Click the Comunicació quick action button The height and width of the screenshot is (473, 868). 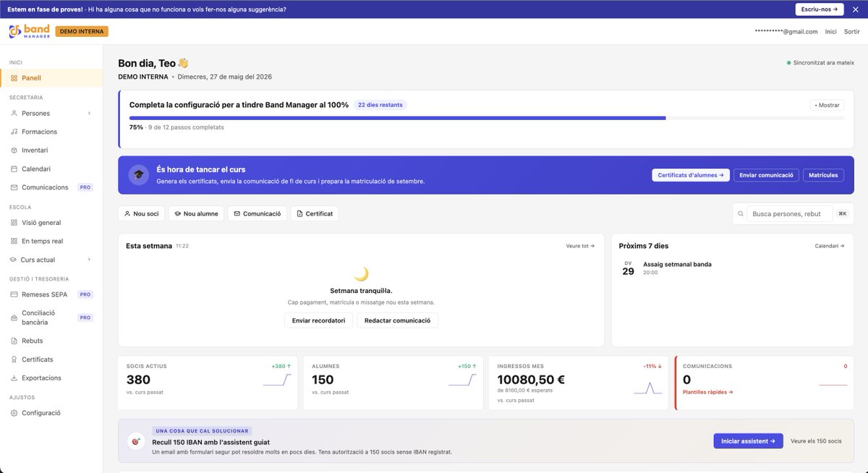(257, 214)
